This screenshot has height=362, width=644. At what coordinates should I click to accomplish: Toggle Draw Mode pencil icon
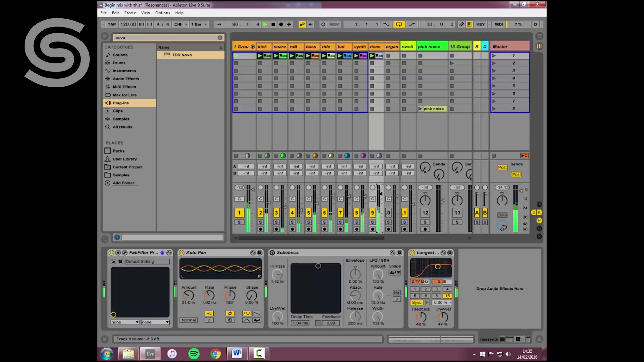(x=462, y=24)
